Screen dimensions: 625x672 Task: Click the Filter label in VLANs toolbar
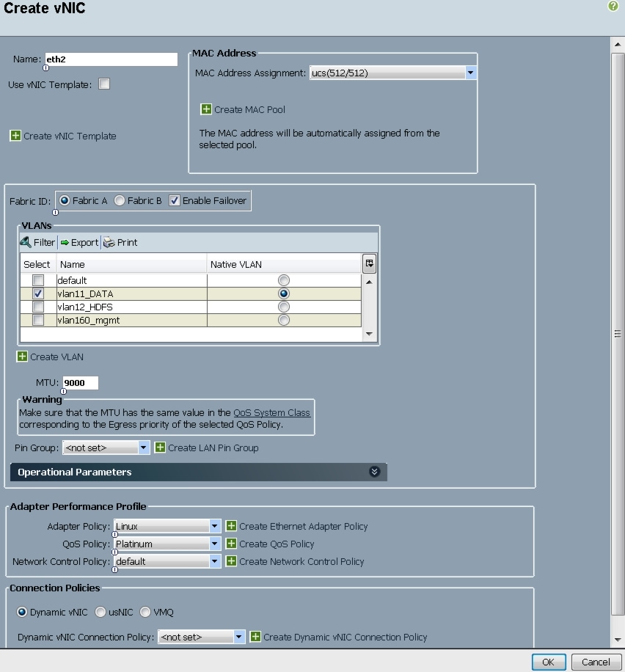pos(44,243)
